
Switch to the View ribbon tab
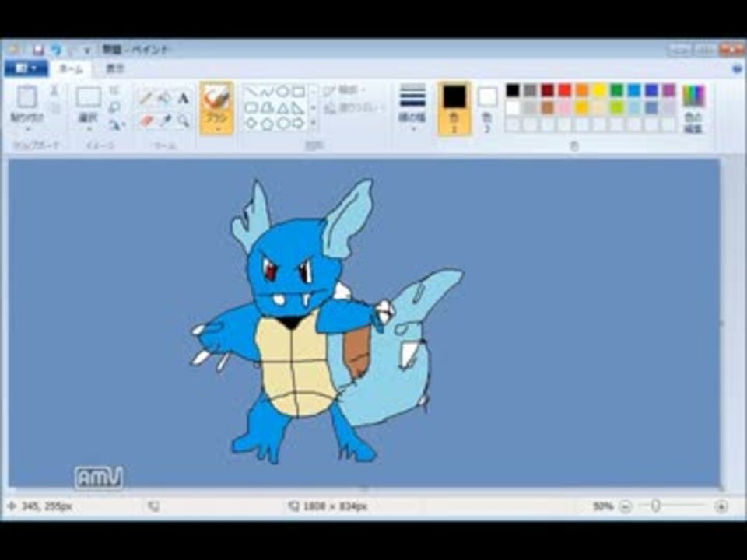pos(115,69)
